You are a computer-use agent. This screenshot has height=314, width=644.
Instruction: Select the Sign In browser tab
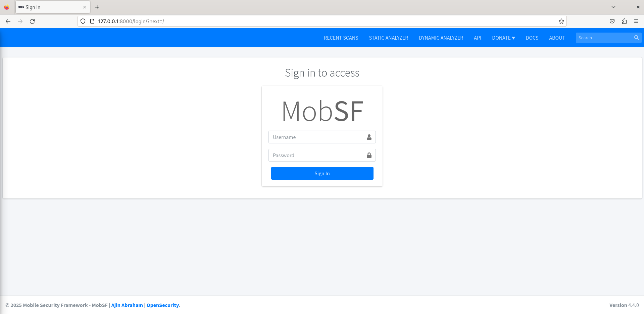point(50,7)
